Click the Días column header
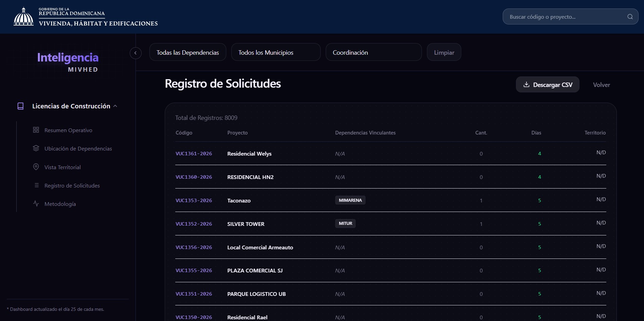Image resolution: width=644 pixels, height=321 pixels. coord(536,132)
